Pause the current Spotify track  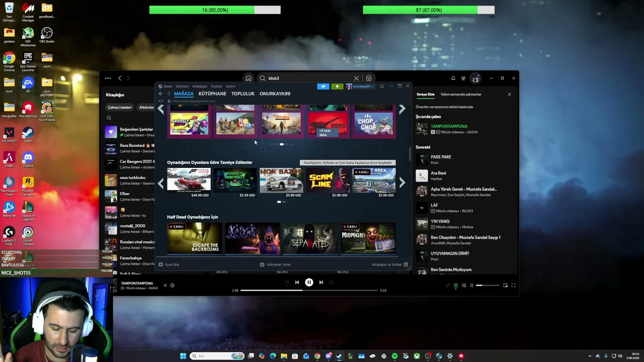[309, 283]
